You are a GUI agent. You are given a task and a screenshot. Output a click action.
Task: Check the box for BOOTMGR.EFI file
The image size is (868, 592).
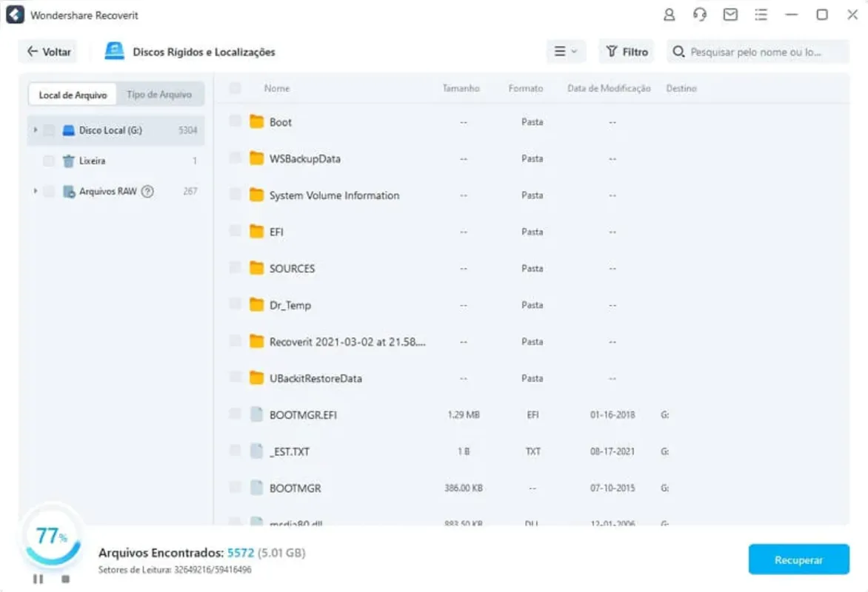pos(235,414)
